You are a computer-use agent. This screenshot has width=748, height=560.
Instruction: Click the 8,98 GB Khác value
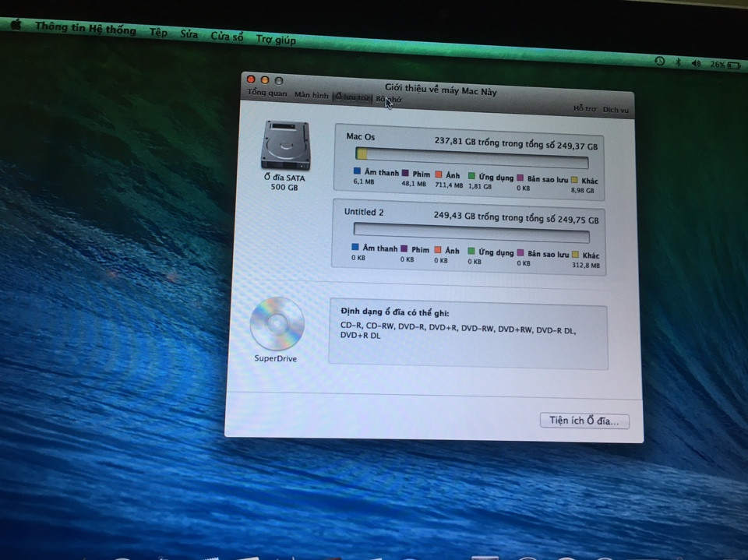click(x=583, y=190)
